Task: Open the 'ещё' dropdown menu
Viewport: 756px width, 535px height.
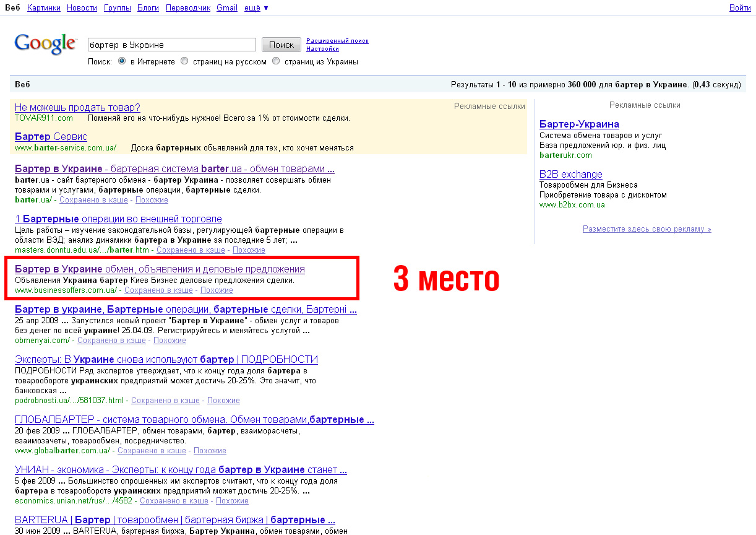Action: [x=251, y=7]
